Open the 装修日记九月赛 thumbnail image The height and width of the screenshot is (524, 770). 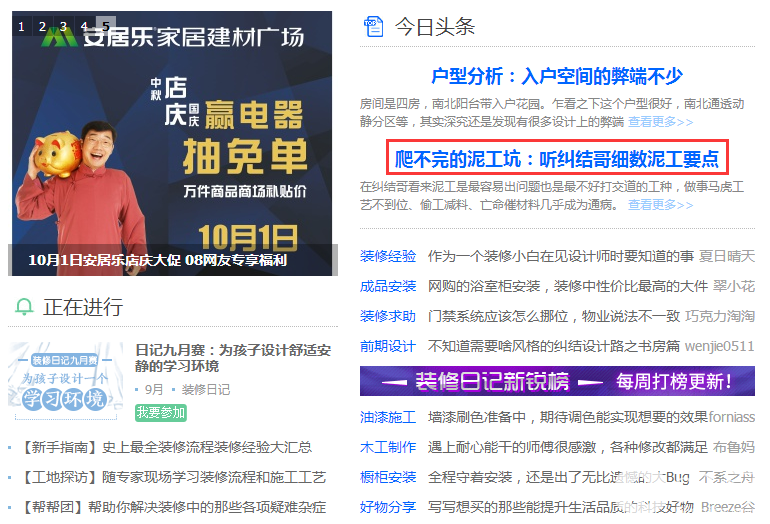click(66, 382)
